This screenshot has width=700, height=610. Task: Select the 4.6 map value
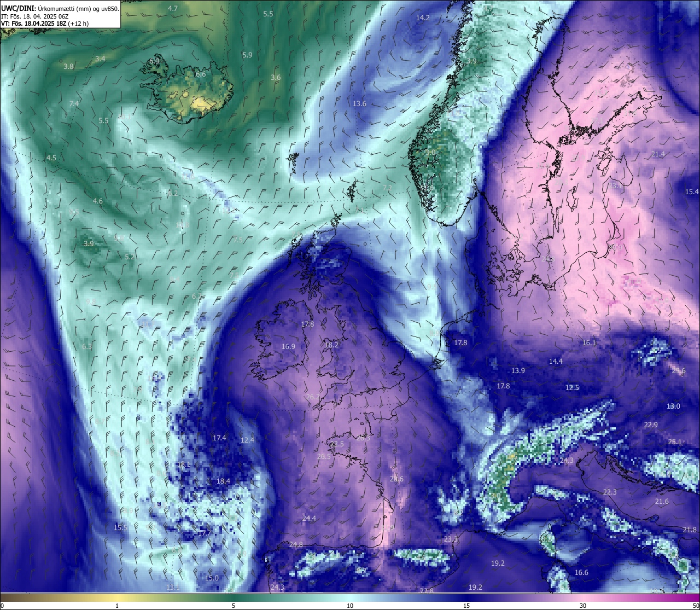click(x=97, y=201)
